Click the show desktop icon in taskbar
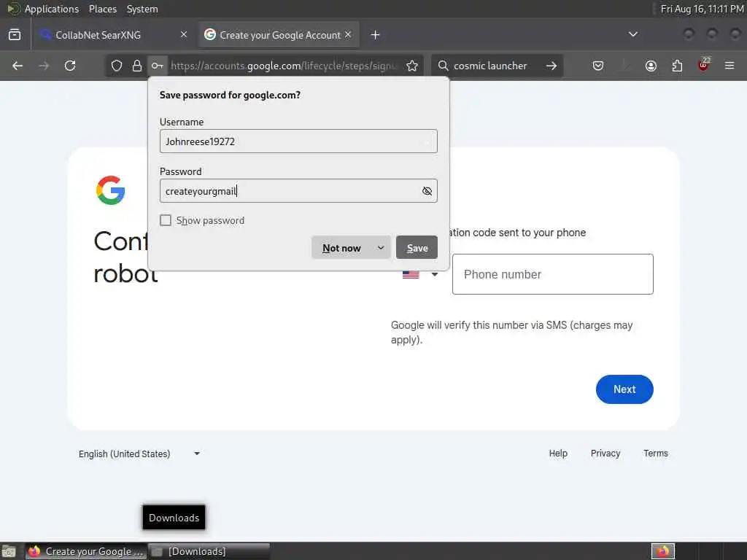747x560 pixels. point(9,551)
